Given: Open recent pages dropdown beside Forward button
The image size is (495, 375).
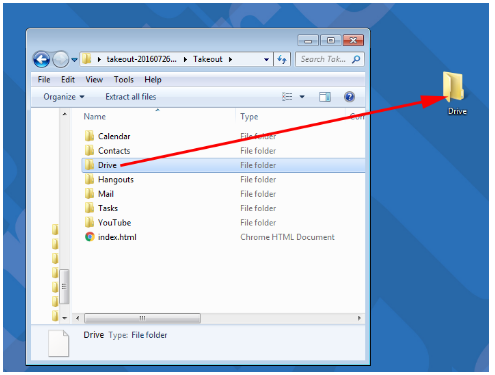Looking at the screenshot, I should tap(74, 60).
